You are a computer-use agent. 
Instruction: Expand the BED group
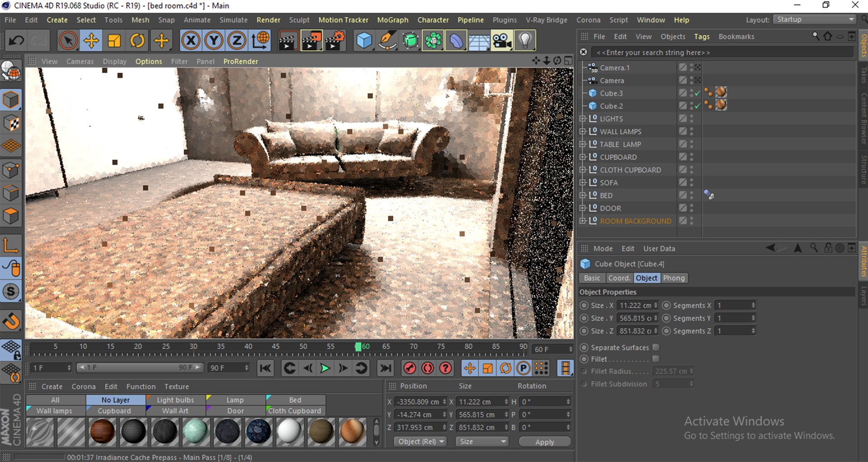tap(583, 195)
